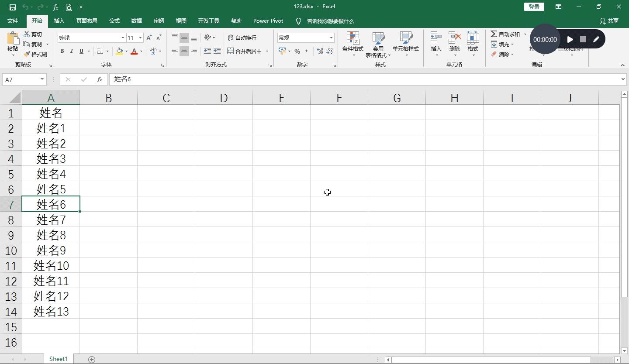
Task: Open 单元格样式 cell styles
Action: tap(406, 44)
